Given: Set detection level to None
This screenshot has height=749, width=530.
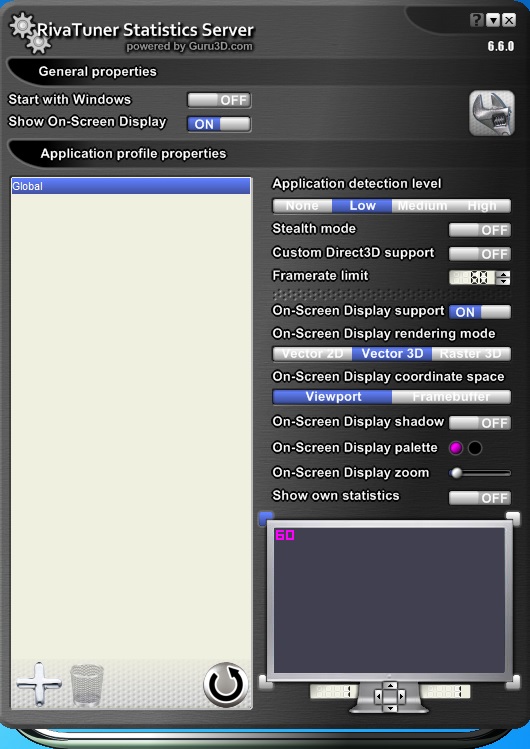Looking at the screenshot, I should click(x=302, y=206).
